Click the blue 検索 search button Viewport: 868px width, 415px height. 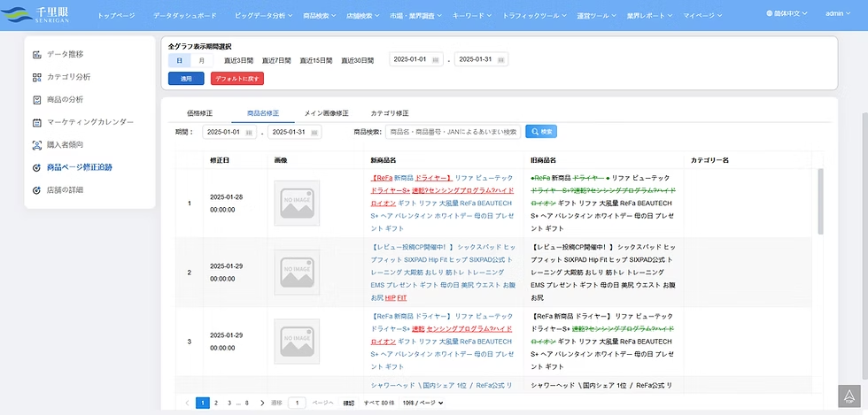(541, 132)
